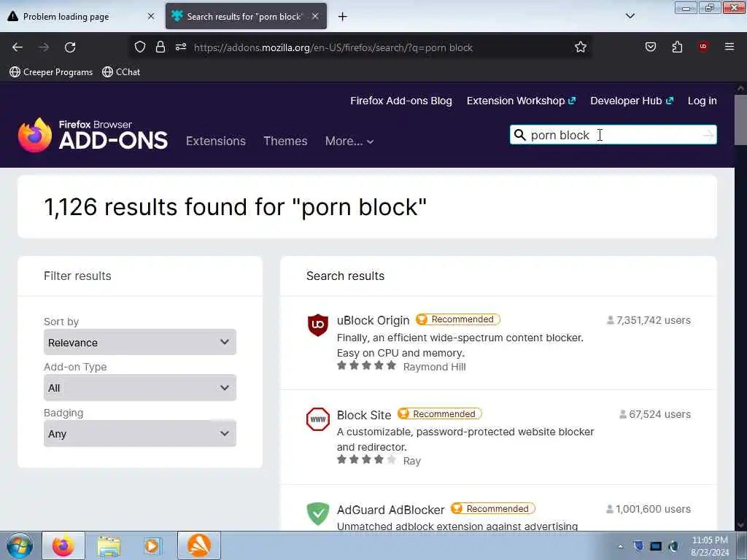Click '7,351,742 users' count text
This screenshot has width=747, height=560.
click(x=649, y=320)
